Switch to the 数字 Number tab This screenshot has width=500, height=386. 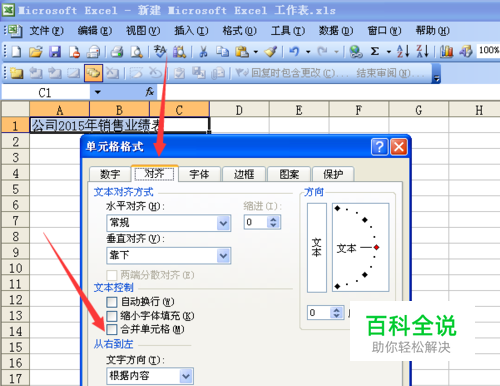tap(110, 174)
